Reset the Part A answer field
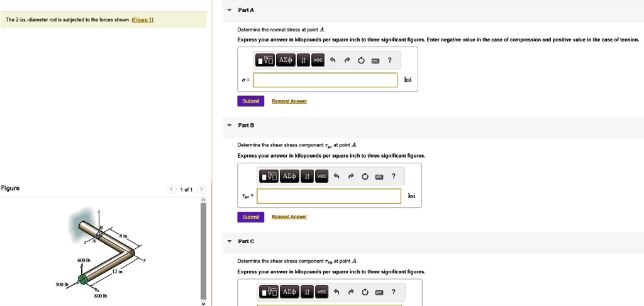Screen dimensions: 644x306 [361, 61]
